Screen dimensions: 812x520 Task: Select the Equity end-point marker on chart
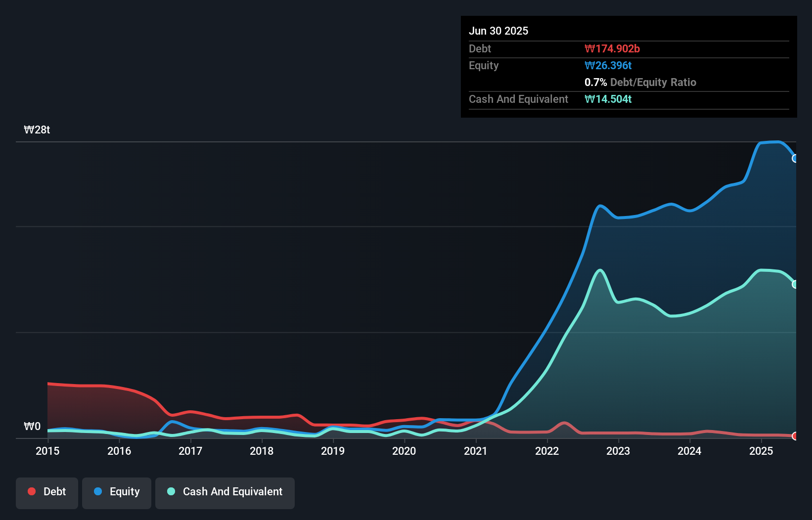pos(795,159)
